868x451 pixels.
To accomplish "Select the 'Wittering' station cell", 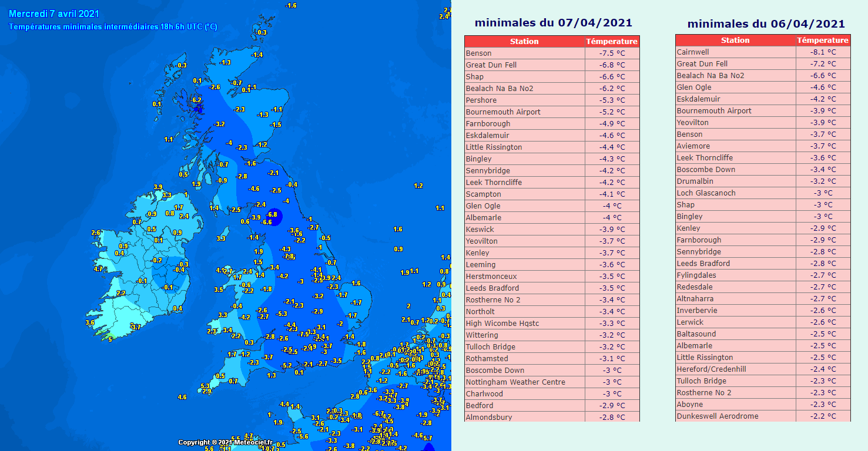I will (524, 335).
